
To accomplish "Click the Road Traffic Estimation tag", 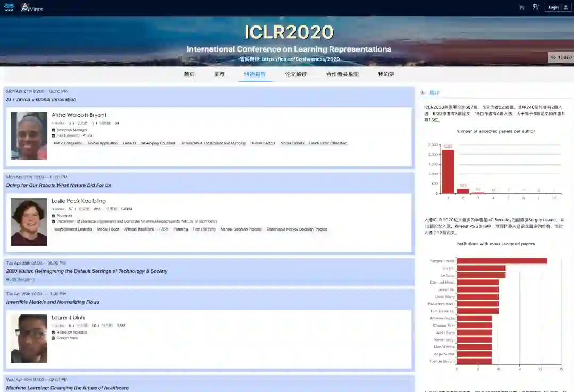I will coord(328,143).
